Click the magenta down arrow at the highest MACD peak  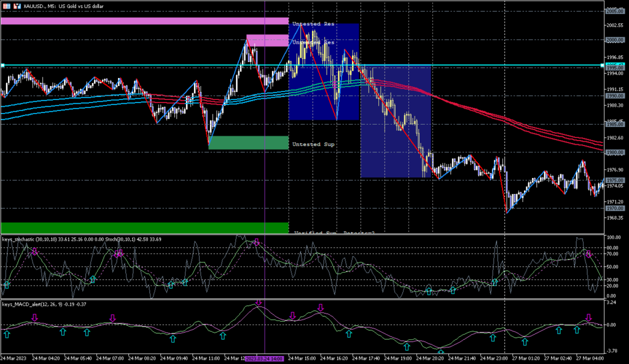(x=259, y=303)
